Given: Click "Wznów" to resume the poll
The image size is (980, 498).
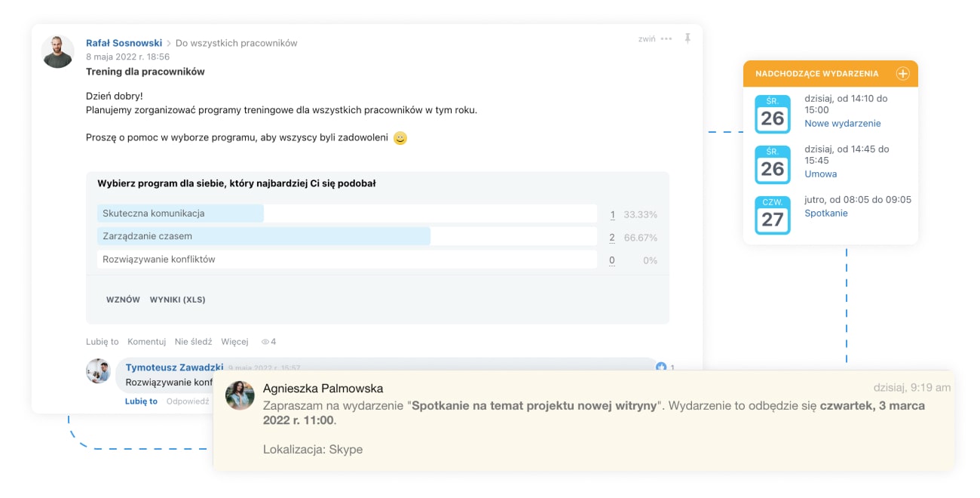Looking at the screenshot, I should pos(123,300).
